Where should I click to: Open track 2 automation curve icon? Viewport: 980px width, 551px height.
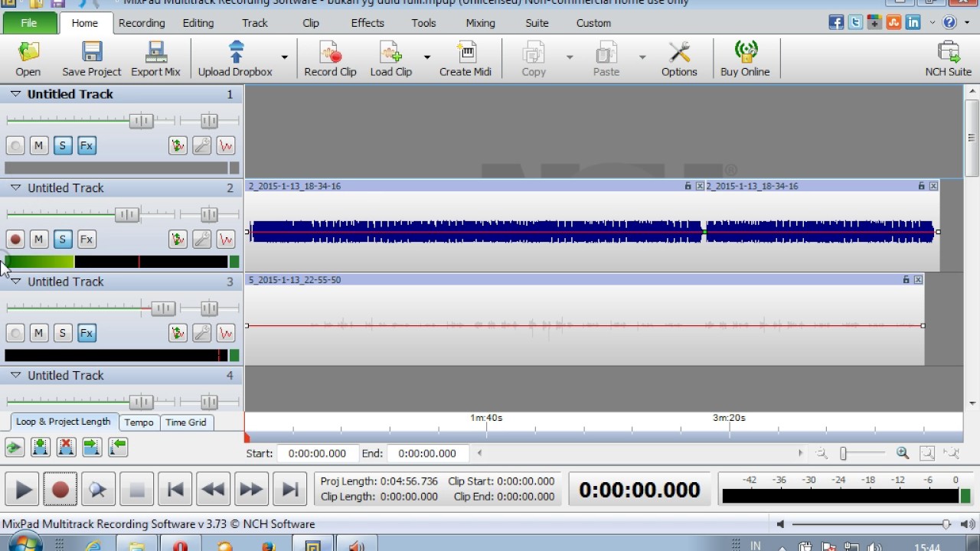tap(225, 240)
